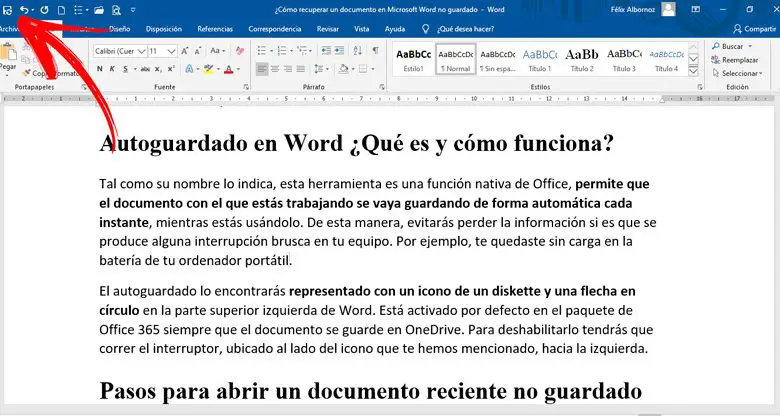
Task: Apply the Título 3 style
Action: (x=624, y=60)
